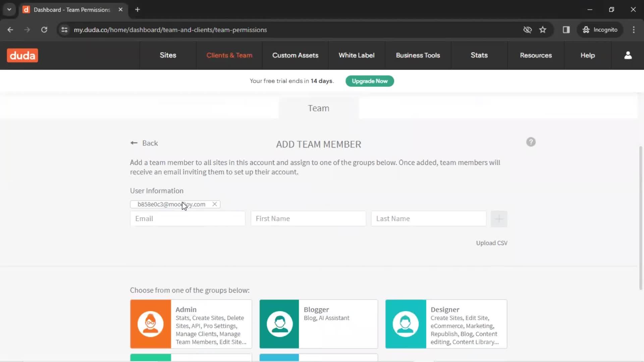644x362 pixels.
Task: Open the Stats menu
Action: pyautogui.click(x=479, y=55)
